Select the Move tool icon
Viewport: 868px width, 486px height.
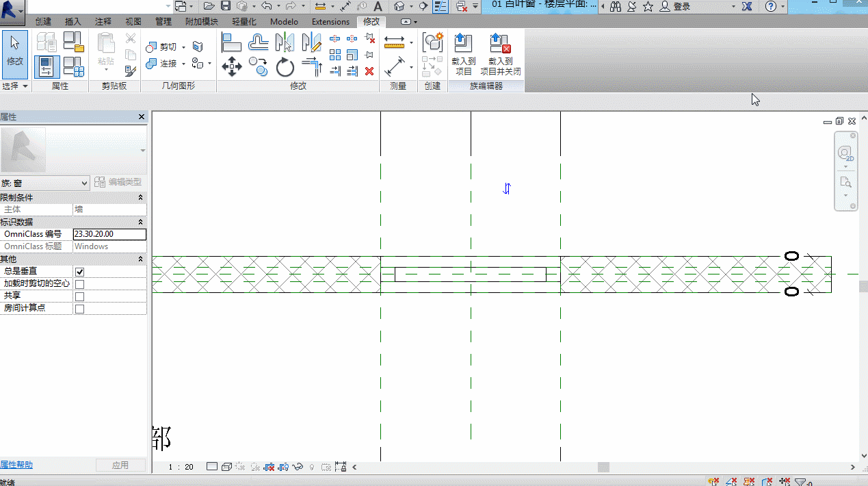pos(232,66)
